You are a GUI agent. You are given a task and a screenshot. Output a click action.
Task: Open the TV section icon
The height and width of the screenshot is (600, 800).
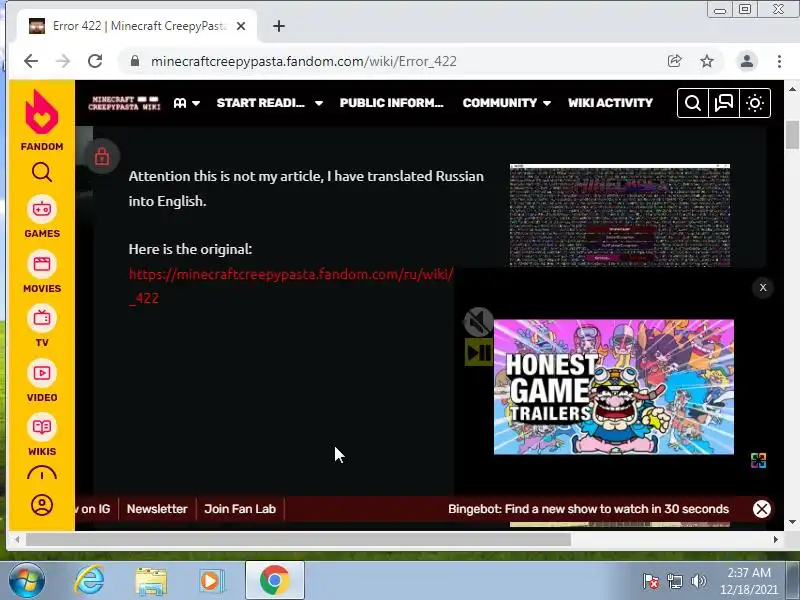42,319
